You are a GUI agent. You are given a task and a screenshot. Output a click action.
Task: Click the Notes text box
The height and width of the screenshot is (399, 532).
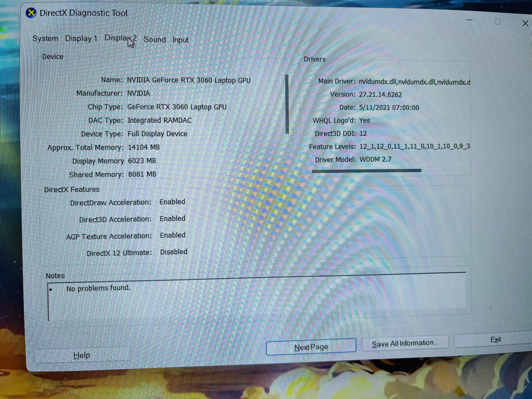point(257,296)
